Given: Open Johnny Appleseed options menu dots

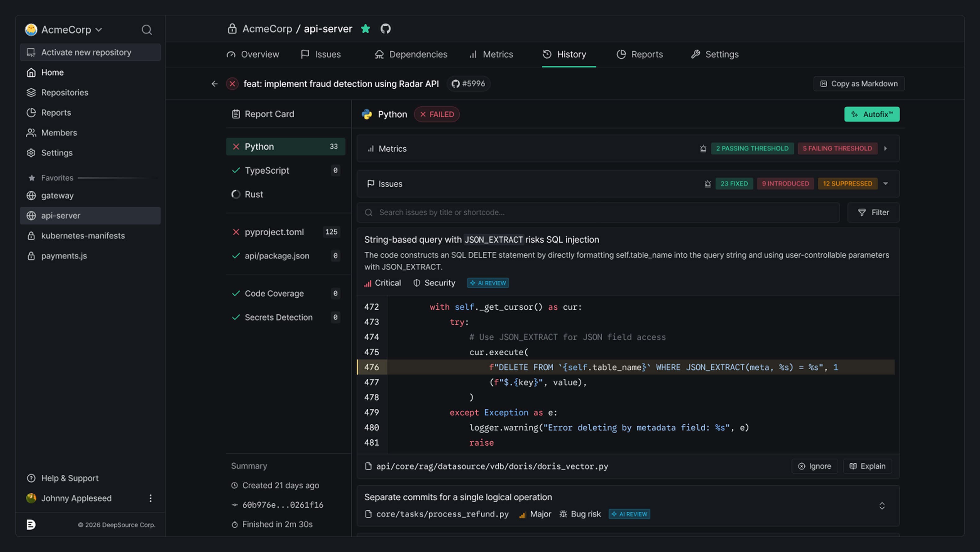Looking at the screenshot, I should 151,498.
